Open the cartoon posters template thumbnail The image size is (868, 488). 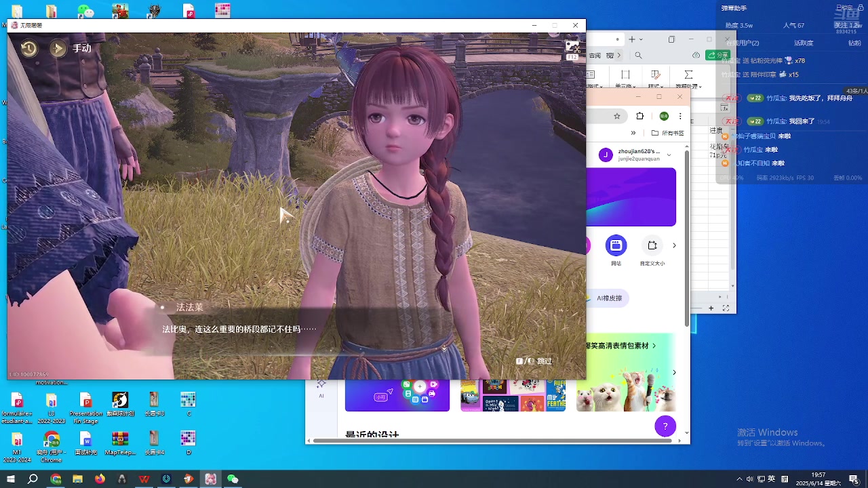513,395
